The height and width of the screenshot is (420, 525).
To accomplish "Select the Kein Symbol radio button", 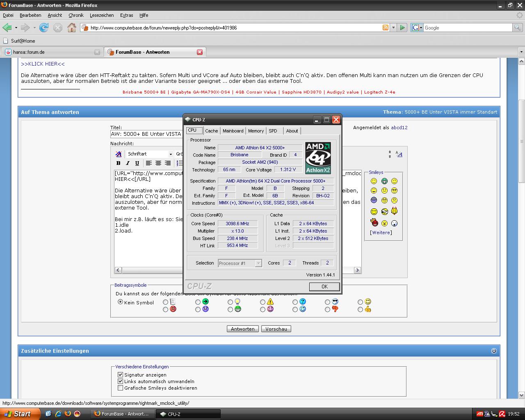I will point(120,301).
